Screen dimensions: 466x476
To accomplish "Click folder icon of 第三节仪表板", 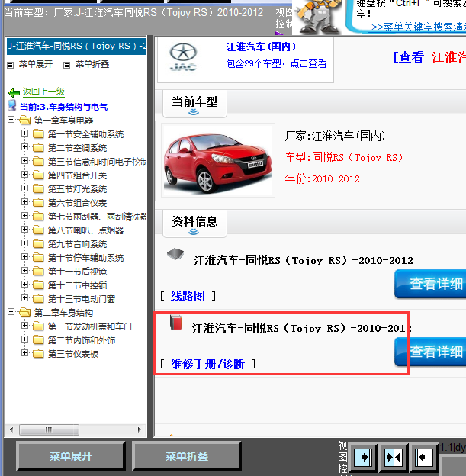I will click(38, 354).
